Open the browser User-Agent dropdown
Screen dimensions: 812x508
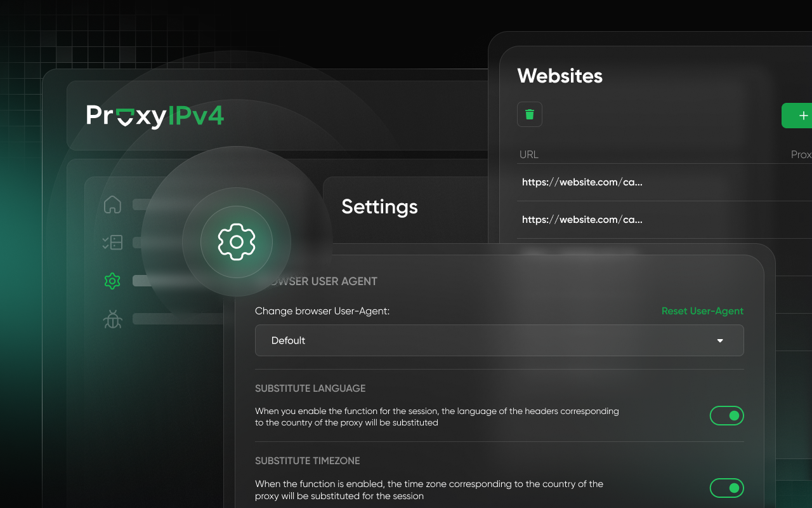(x=499, y=340)
